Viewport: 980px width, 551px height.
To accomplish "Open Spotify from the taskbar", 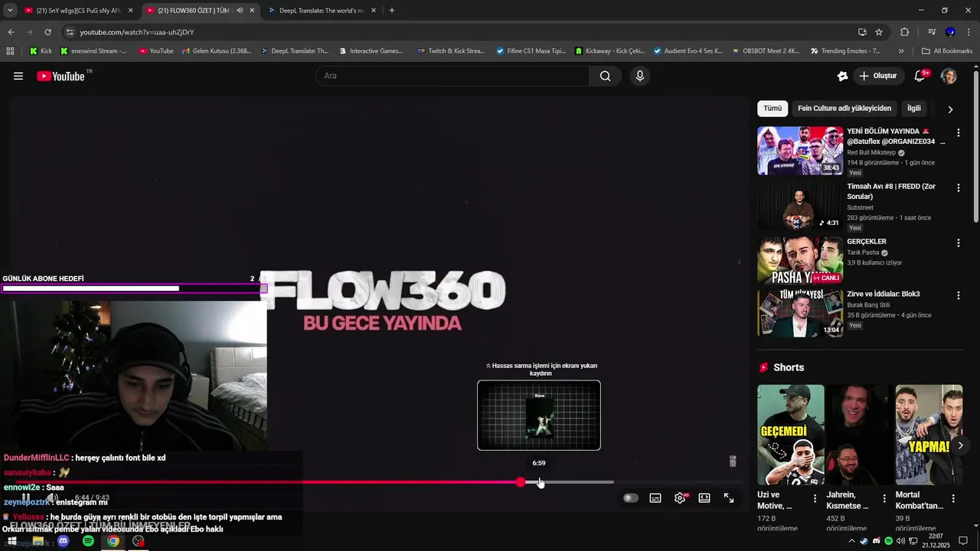I will 88,541.
